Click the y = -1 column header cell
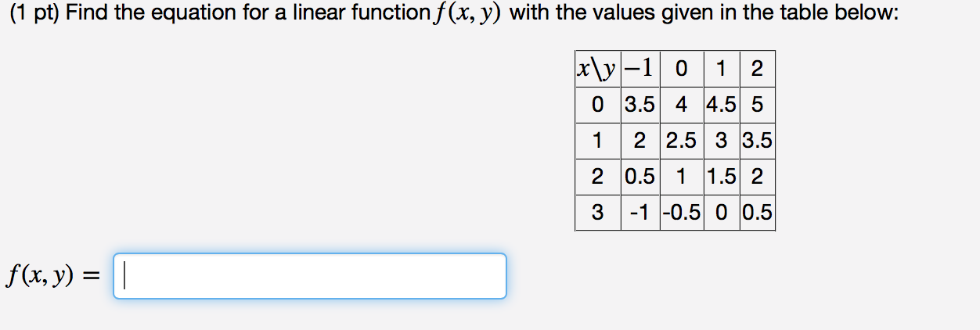The image size is (980, 330). [x=641, y=69]
